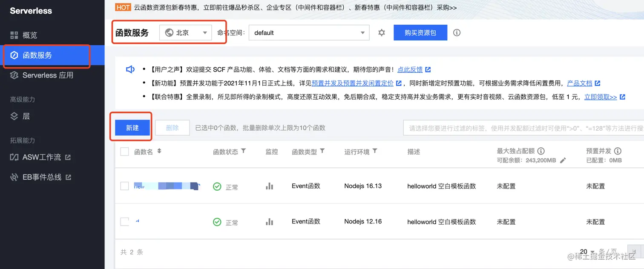Click external-link icon next to EB事件总线
Screen dimensions: 644x269
pos(68,177)
